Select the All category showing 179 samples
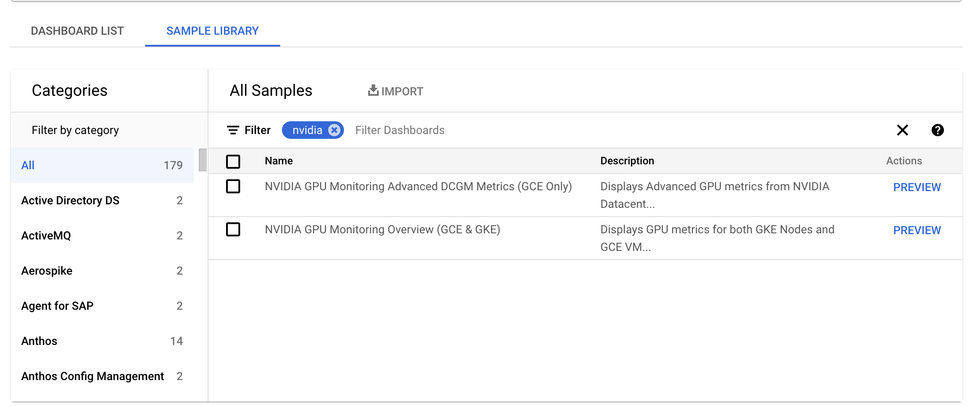980x406 pixels. (x=101, y=165)
